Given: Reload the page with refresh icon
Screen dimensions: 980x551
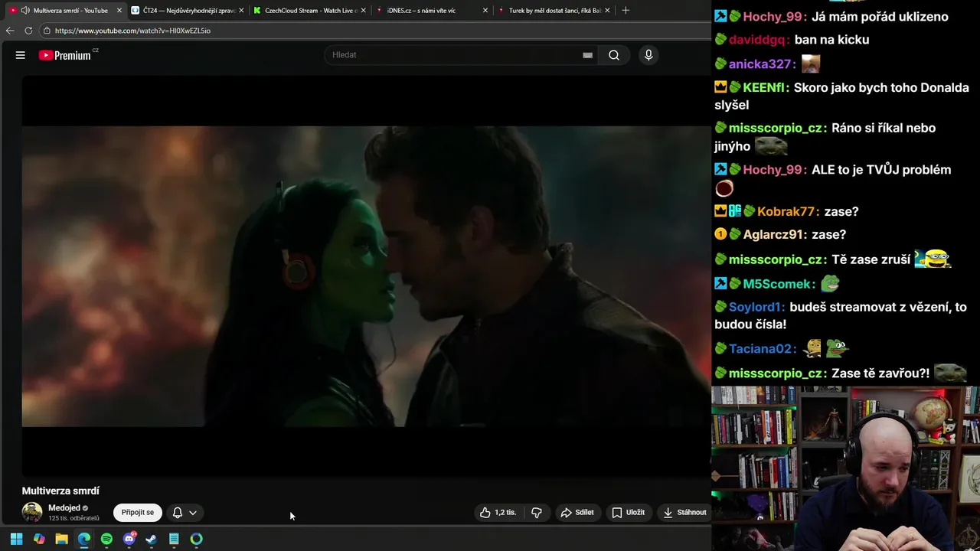Looking at the screenshot, I should coord(28,31).
